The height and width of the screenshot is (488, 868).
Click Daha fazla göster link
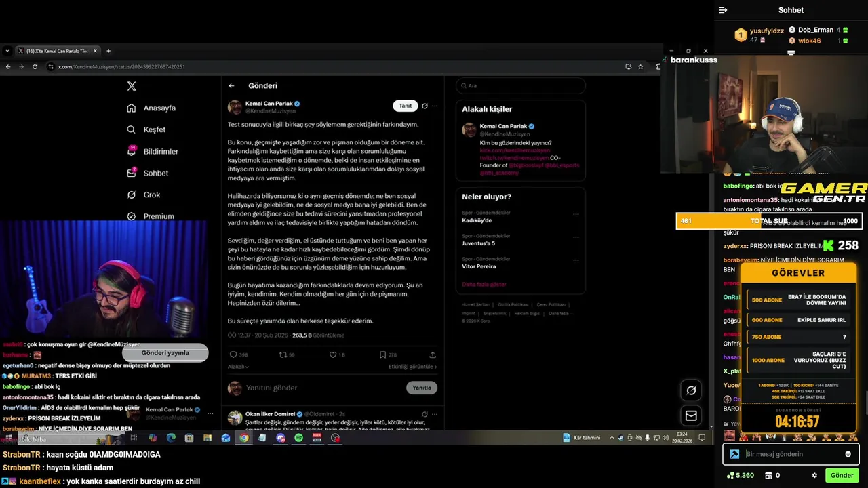pos(484,284)
